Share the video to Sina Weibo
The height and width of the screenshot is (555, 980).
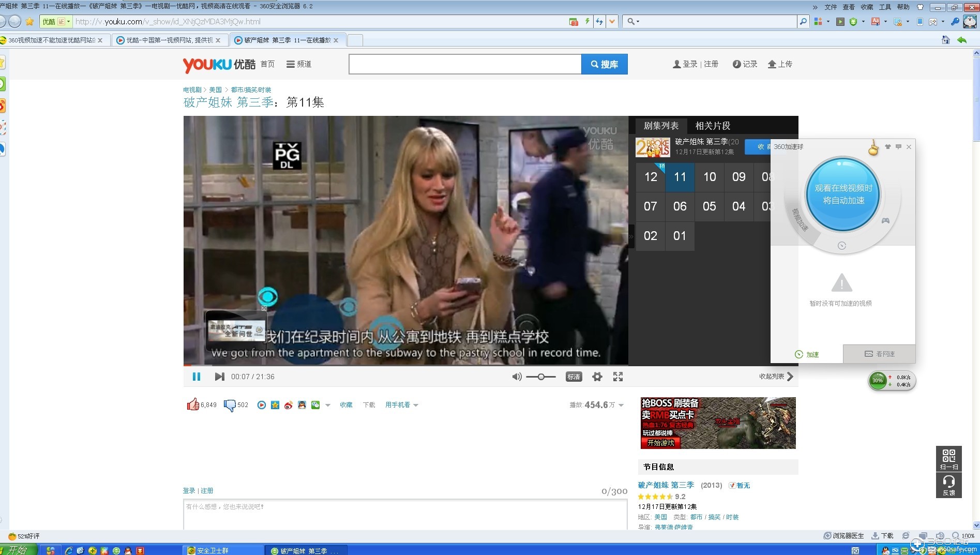pos(288,405)
